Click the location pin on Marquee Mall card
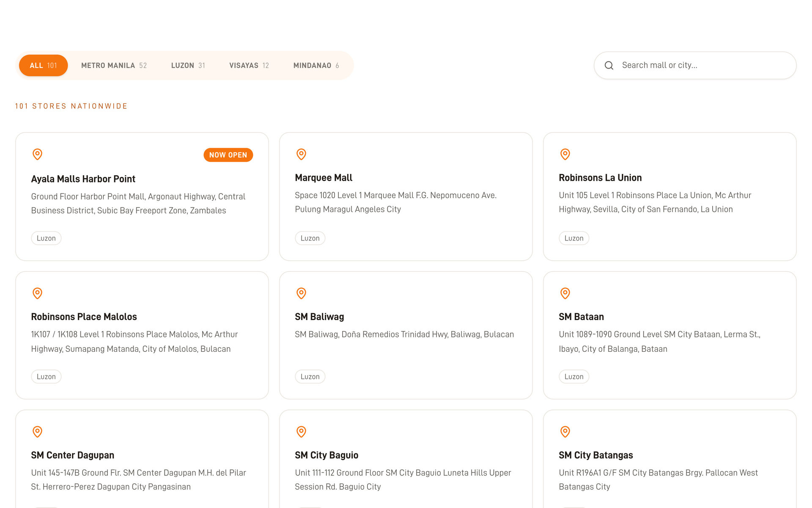Screen dimensions: 812x508 pos(301,154)
